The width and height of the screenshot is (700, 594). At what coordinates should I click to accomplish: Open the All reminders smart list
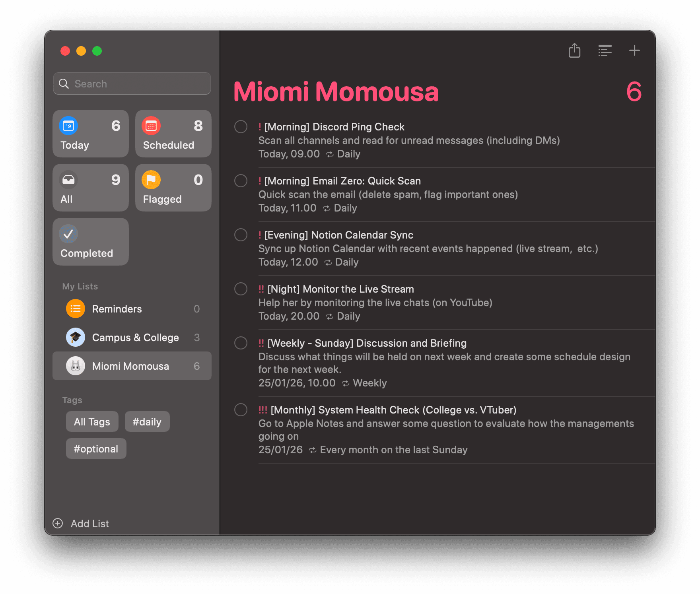pyautogui.click(x=91, y=188)
